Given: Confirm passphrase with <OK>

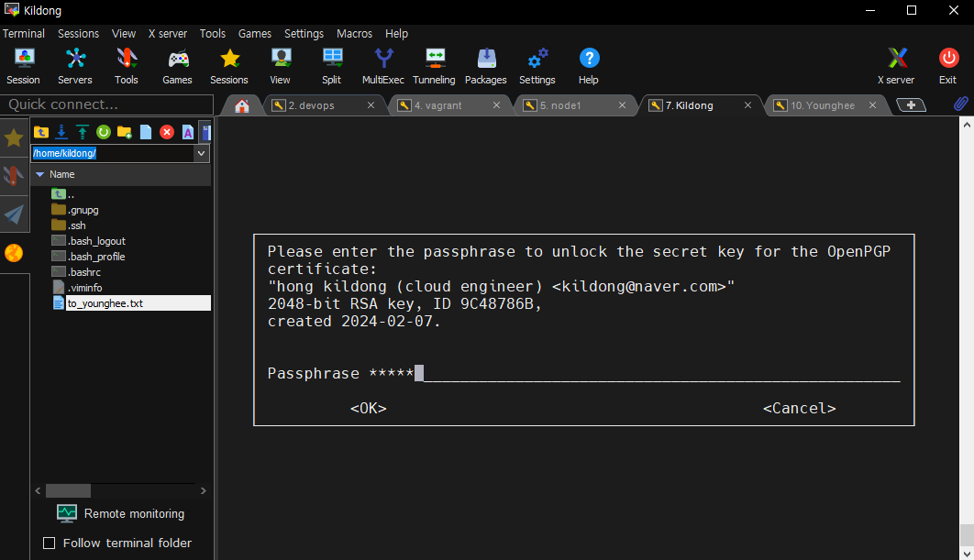Looking at the screenshot, I should click(x=369, y=408).
